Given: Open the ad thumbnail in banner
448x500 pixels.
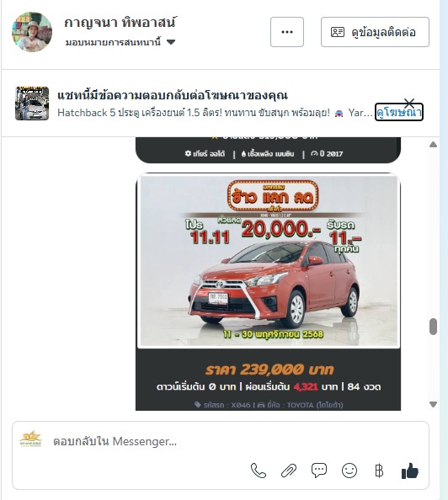Looking at the screenshot, I should point(32,104).
